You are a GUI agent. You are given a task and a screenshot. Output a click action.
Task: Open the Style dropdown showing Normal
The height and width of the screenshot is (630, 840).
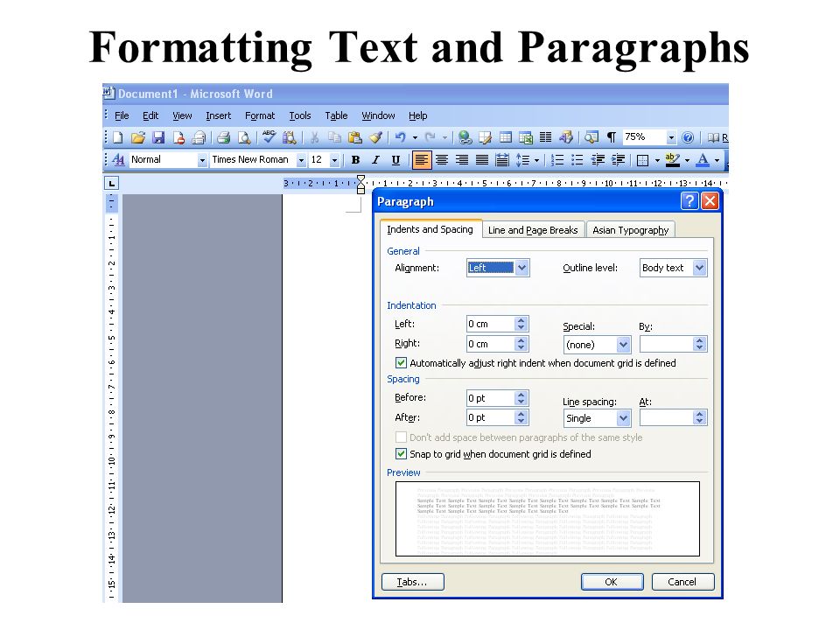coord(202,159)
